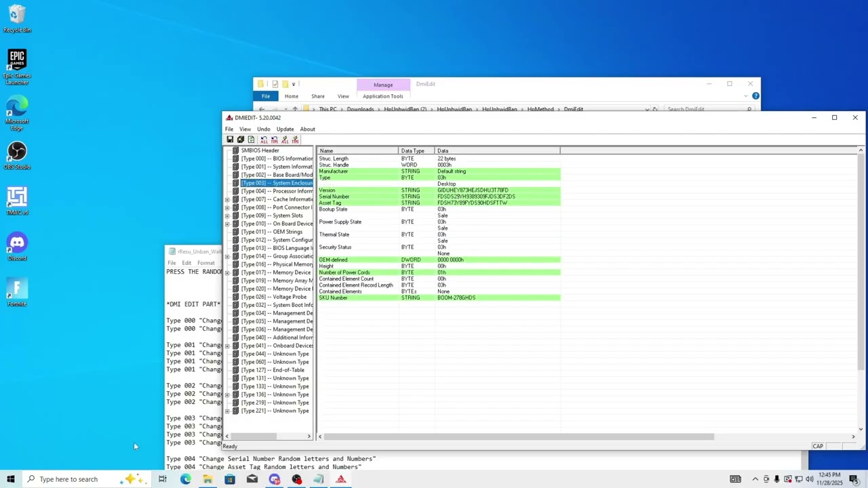
Task: Select the Epic Games Launcher desktop icon
Action: click(x=17, y=66)
